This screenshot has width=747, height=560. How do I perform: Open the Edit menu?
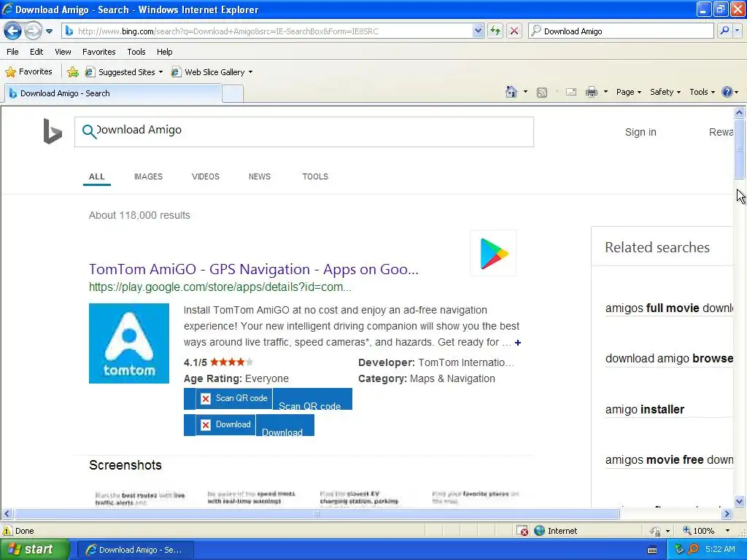(36, 52)
